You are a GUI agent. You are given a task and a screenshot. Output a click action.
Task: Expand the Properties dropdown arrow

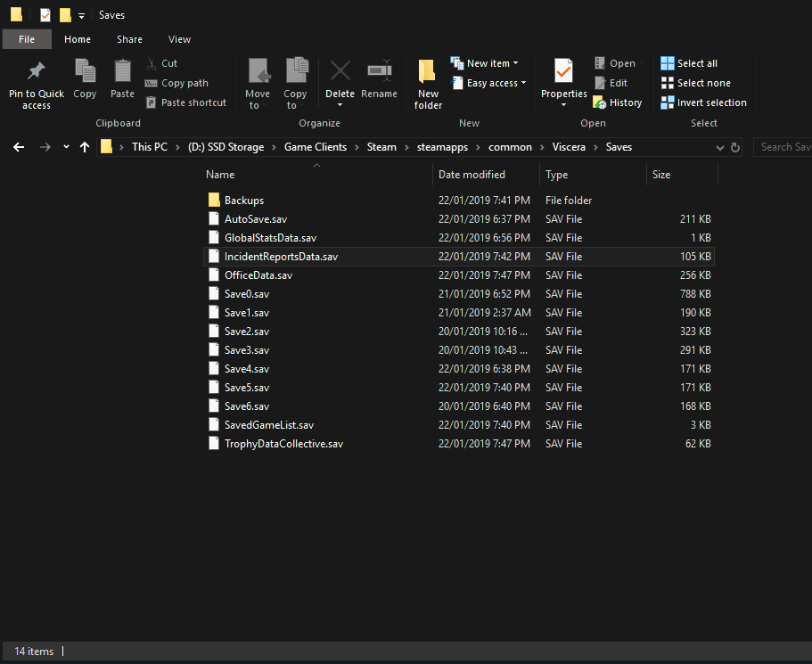coord(564,105)
